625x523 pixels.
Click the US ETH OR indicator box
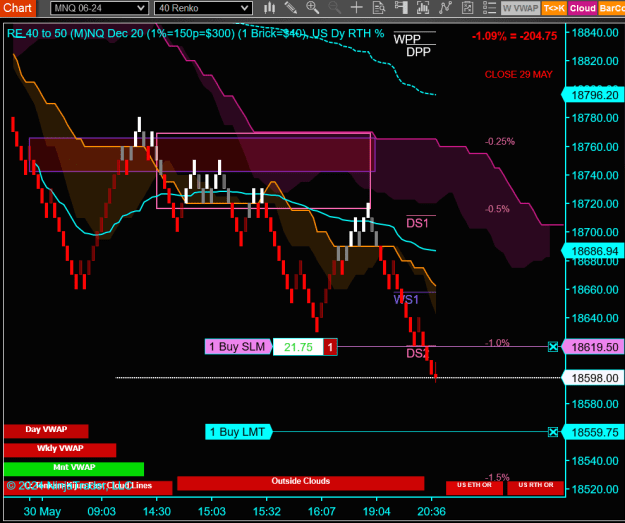click(x=474, y=488)
